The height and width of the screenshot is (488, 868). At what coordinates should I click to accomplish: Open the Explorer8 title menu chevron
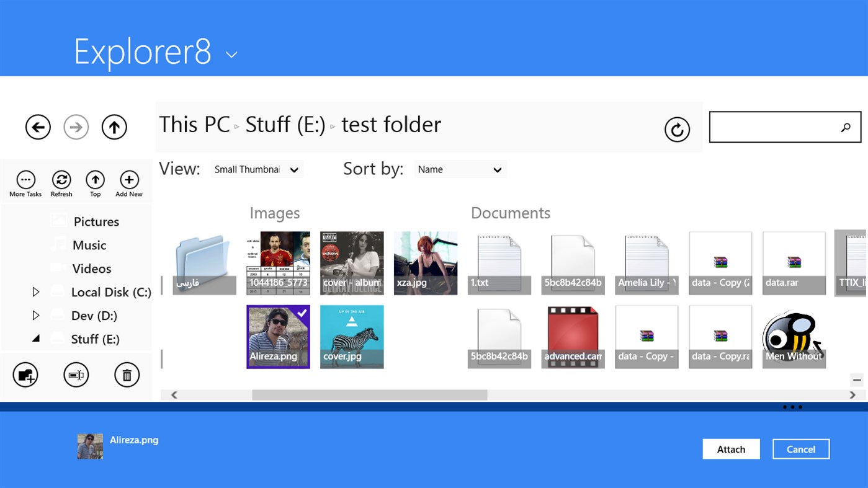coord(230,55)
